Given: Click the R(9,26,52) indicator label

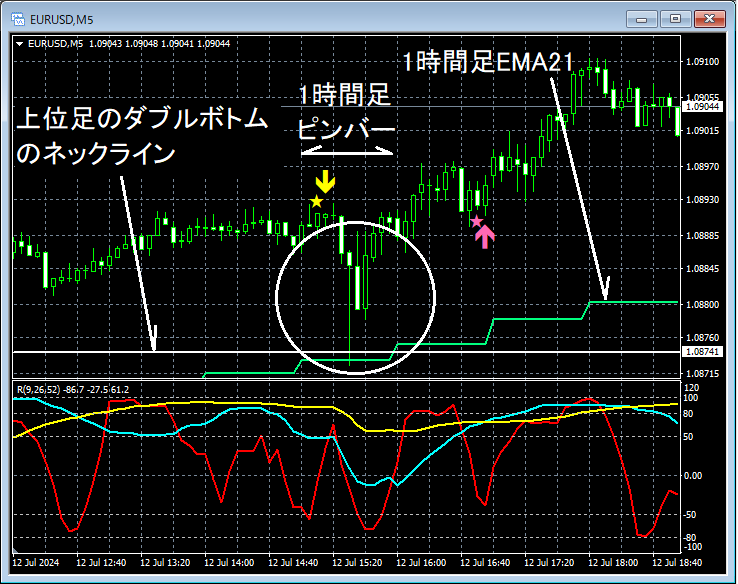Looking at the screenshot, I should 73,390.
